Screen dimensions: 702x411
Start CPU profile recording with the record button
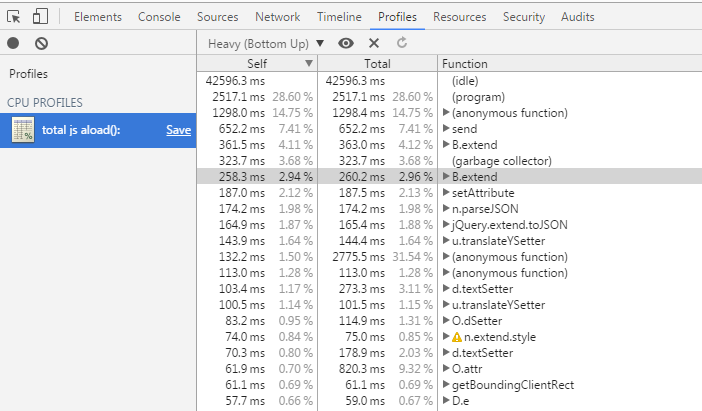[x=13, y=43]
